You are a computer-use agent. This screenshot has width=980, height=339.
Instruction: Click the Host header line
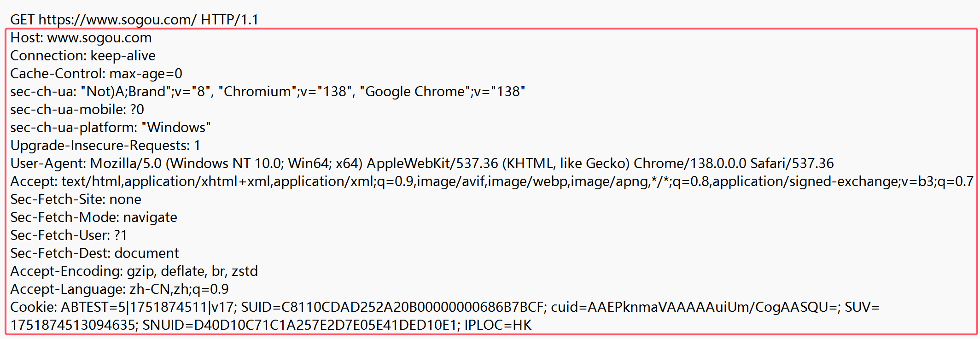81,38
